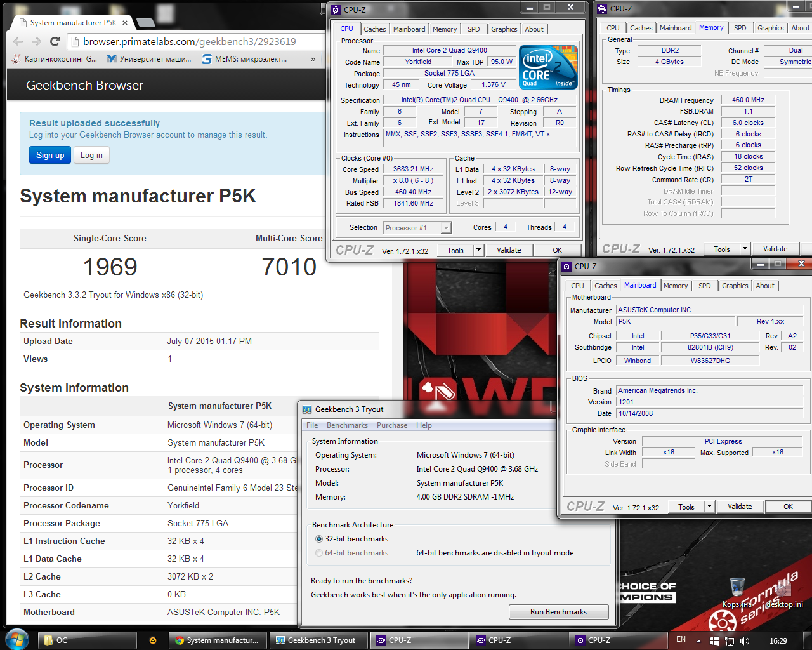Open Tools dropdown arrow in the Memory tab window
This screenshot has height=650, width=812.
pyautogui.click(x=745, y=249)
